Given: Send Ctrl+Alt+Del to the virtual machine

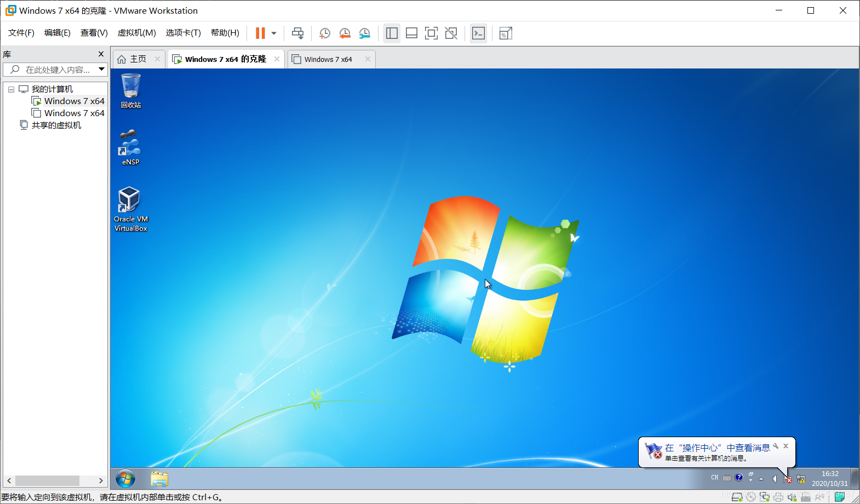Looking at the screenshot, I should pyautogui.click(x=297, y=33).
